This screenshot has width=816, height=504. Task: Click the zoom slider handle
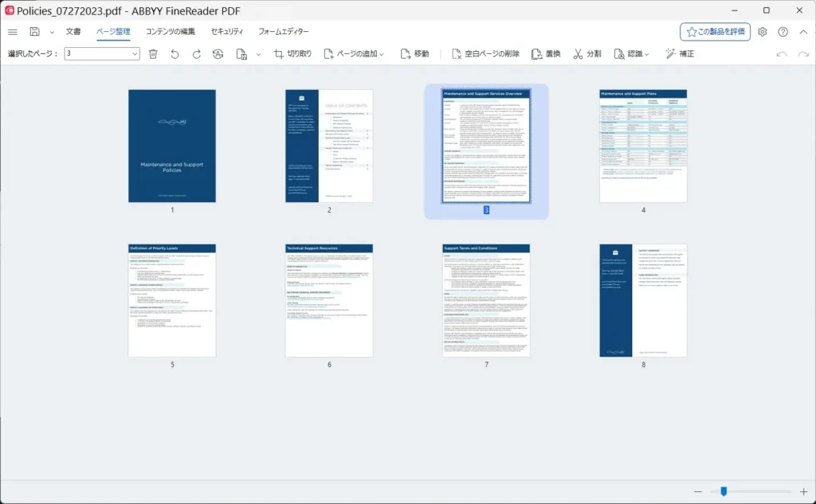[724, 491]
